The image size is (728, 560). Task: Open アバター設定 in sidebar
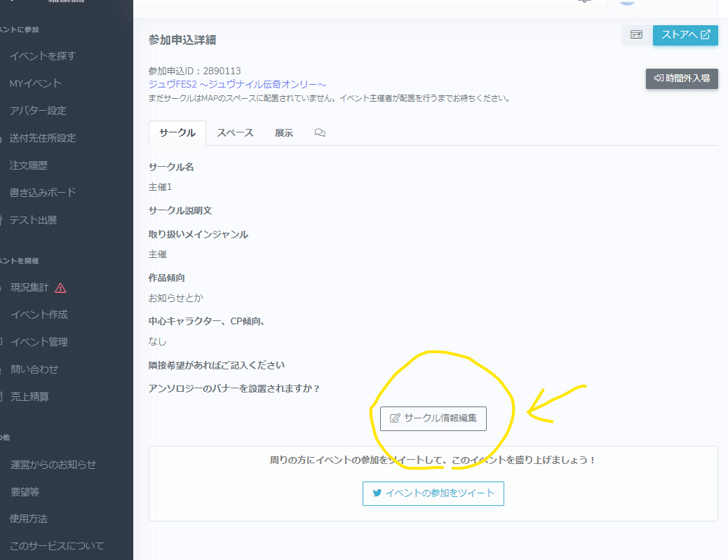[38, 111]
